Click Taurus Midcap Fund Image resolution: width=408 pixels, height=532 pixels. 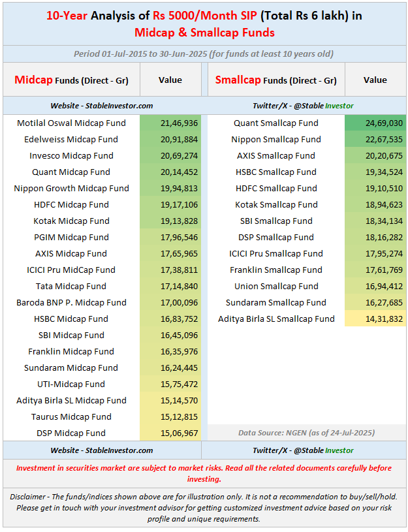[x=71, y=416]
